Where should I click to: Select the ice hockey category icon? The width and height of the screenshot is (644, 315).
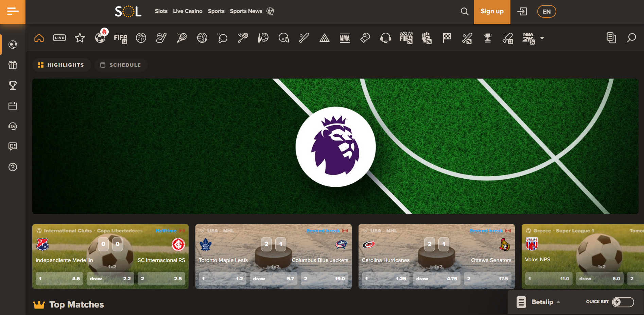pos(161,38)
